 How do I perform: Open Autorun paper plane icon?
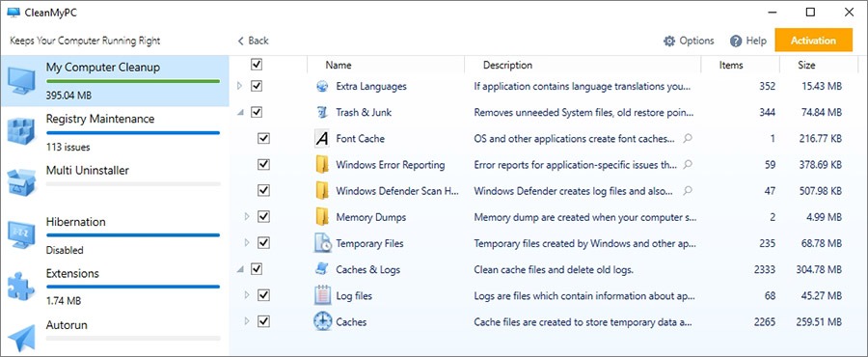coord(21,338)
